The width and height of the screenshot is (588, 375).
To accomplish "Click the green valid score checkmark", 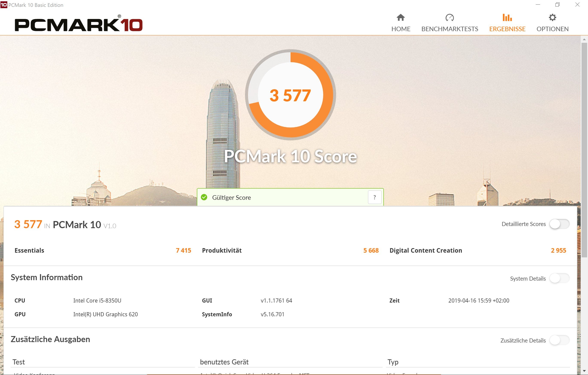I will pyautogui.click(x=204, y=197).
